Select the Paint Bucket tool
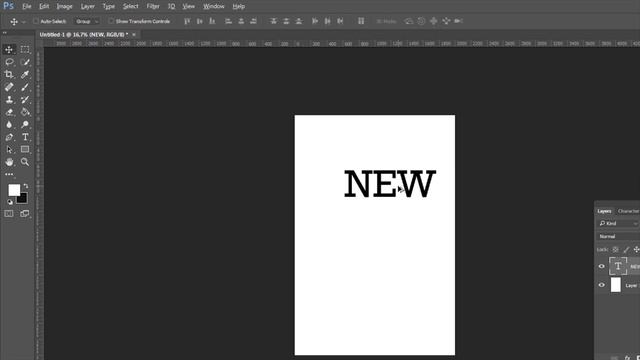The height and width of the screenshot is (360, 640). coord(25,112)
